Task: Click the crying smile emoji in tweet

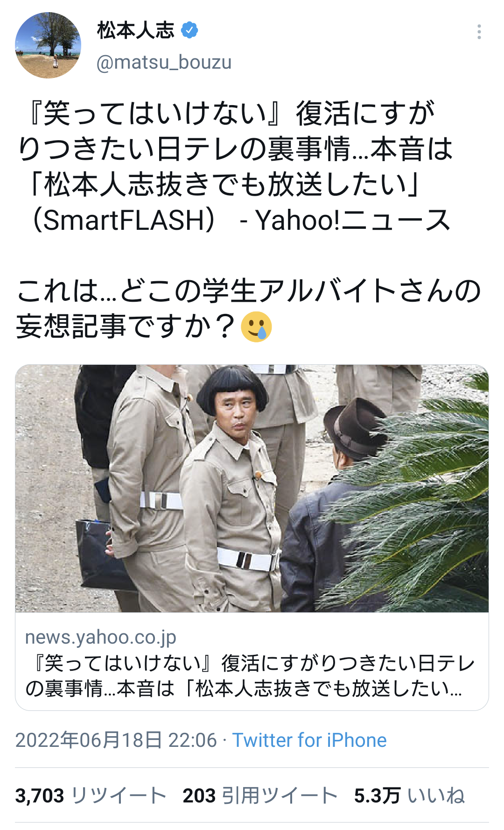Action: coord(256,326)
